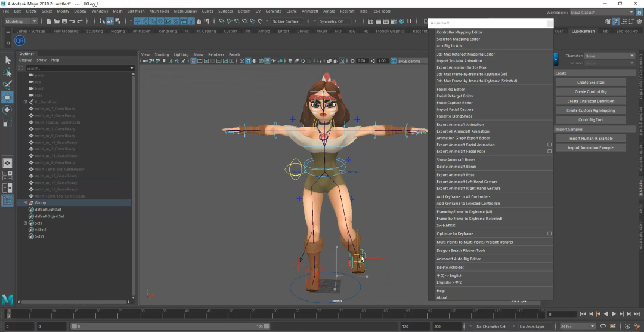Expand the Group node in Outliner
Viewport: 644px width, 332px height.
26,203
